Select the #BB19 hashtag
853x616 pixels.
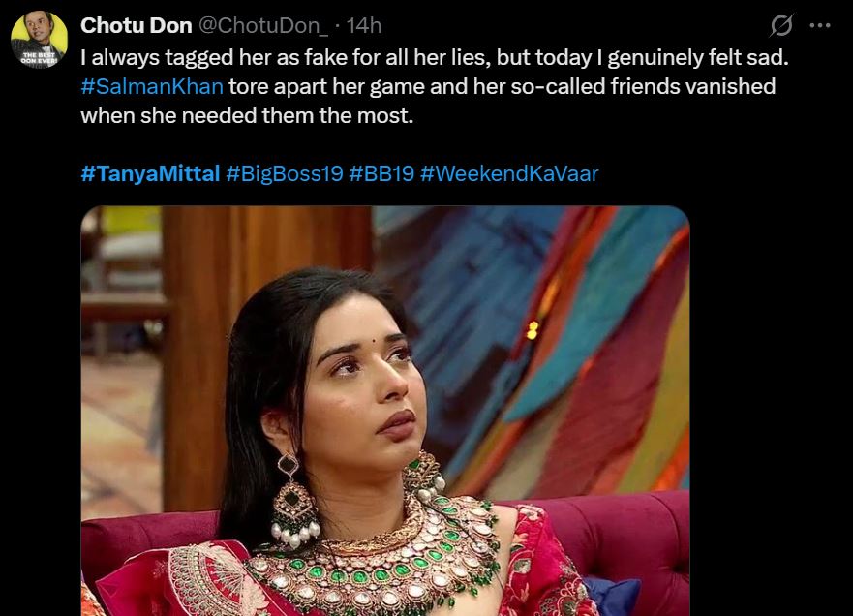[381, 173]
